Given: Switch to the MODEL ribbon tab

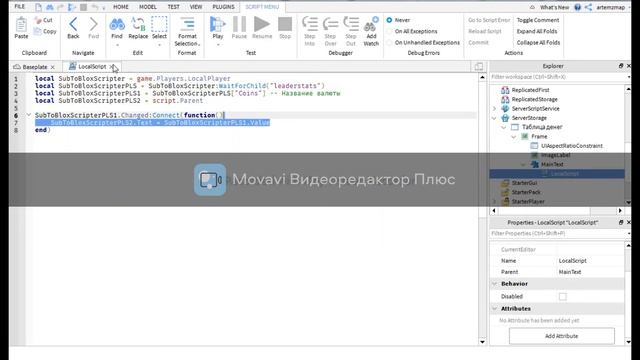Looking at the screenshot, I should pyautogui.click(x=148, y=7).
